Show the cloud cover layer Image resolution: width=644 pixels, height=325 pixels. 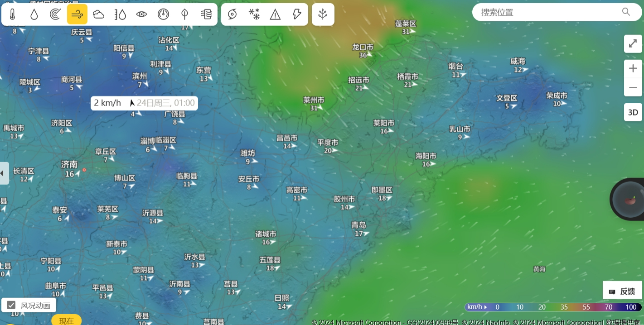tap(98, 14)
